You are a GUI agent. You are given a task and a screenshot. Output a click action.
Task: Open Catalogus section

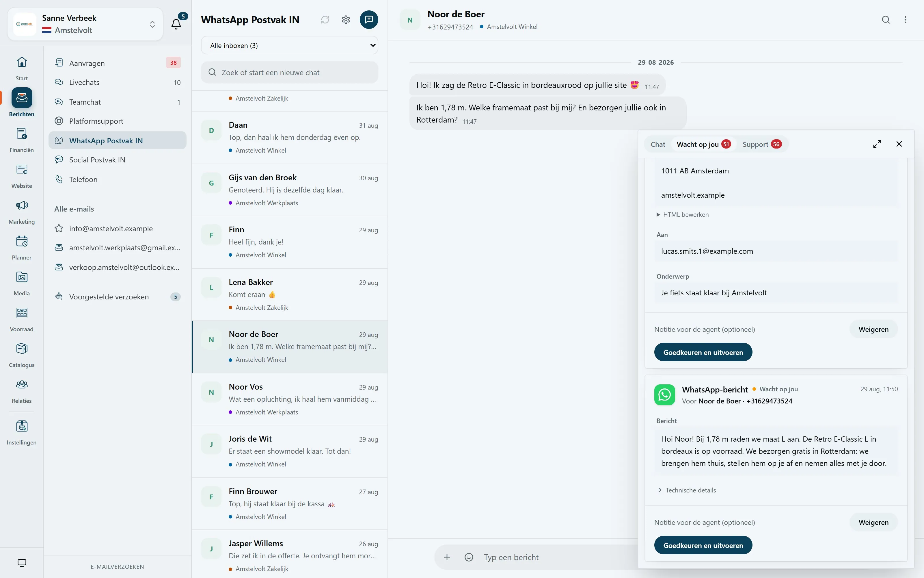click(x=22, y=355)
